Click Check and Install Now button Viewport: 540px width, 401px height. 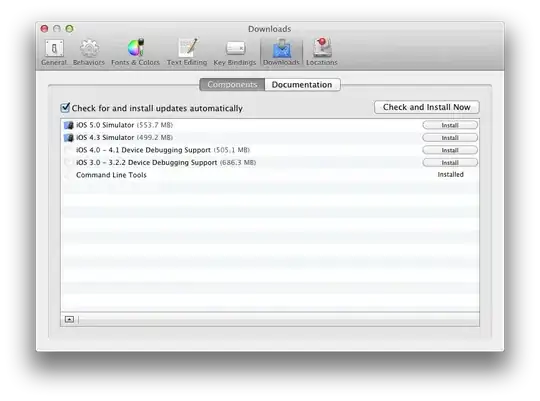(x=426, y=107)
